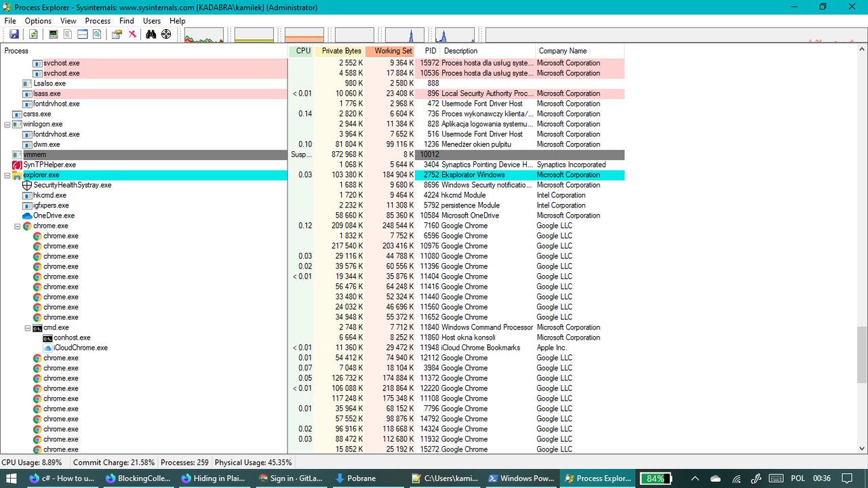The image size is (868, 488).
Task: Click the Find Window's Process crosshair icon
Action: tap(166, 35)
